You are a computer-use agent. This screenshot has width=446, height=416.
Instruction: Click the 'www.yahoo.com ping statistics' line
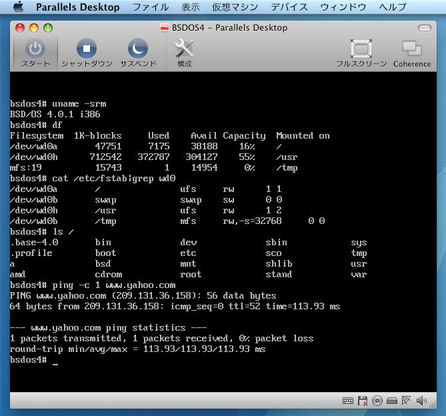click(x=108, y=328)
